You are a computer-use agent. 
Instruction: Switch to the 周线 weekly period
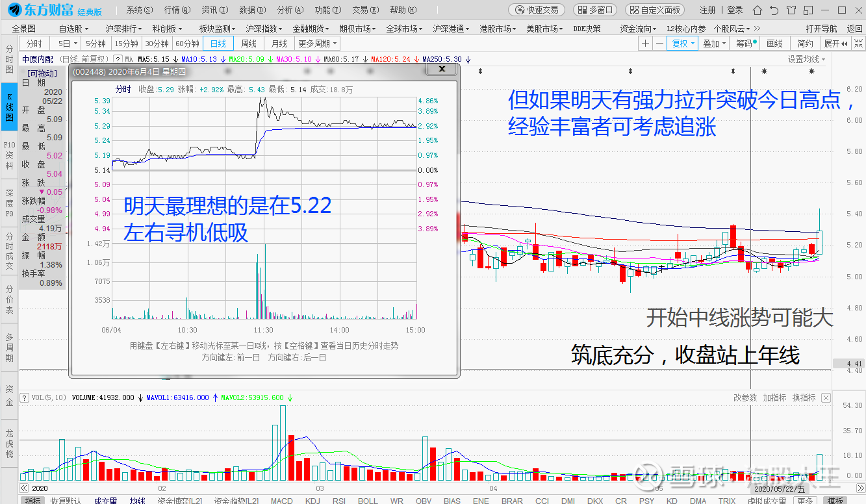pos(249,44)
